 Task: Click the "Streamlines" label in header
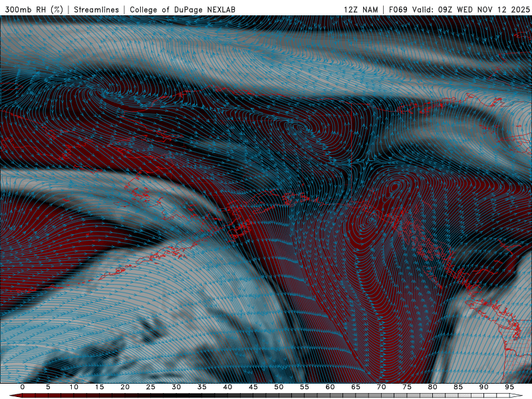tap(96, 9)
